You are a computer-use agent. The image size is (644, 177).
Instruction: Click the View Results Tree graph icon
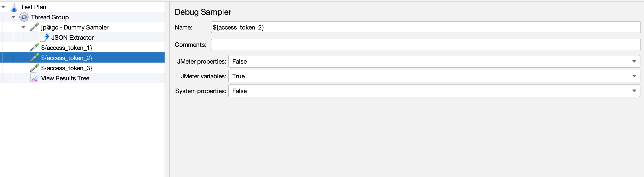(x=34, y=78)
